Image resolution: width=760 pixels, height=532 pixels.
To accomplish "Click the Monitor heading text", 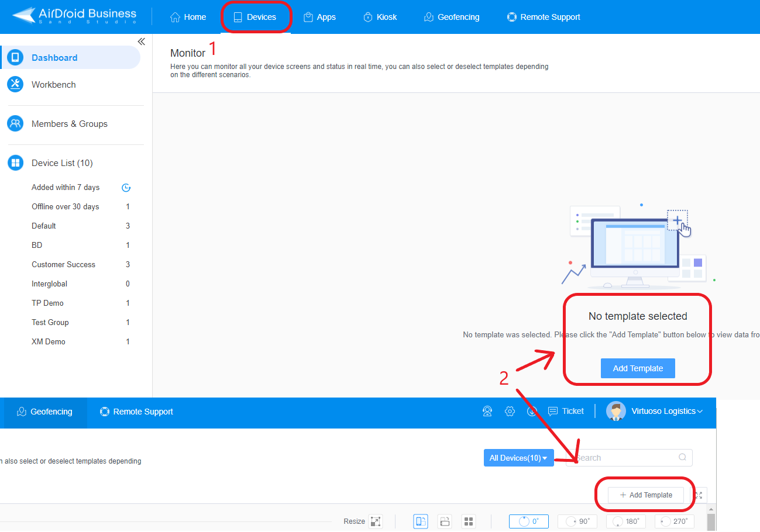I will [x=188, y=53].
